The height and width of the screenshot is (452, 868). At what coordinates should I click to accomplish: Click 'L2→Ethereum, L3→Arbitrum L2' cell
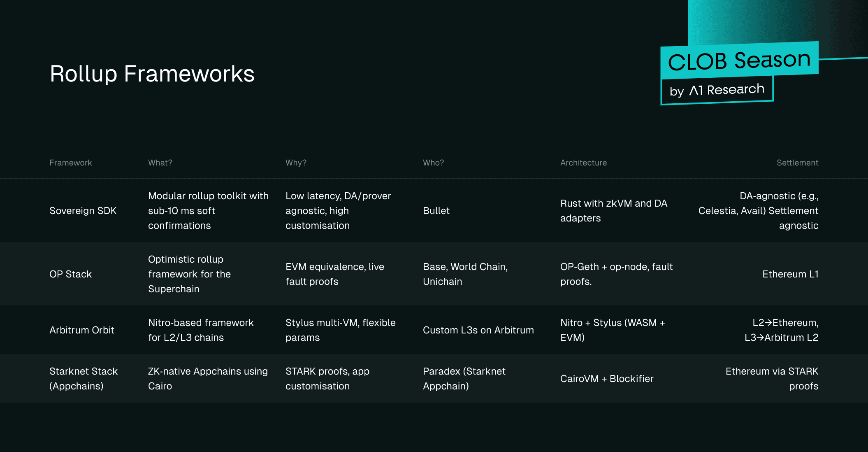781,330
